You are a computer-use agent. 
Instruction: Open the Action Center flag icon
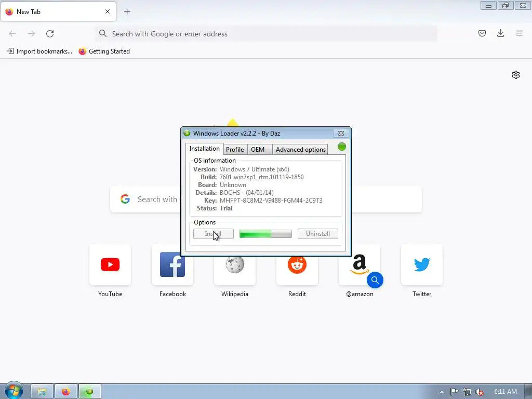(x=454, y=392)
